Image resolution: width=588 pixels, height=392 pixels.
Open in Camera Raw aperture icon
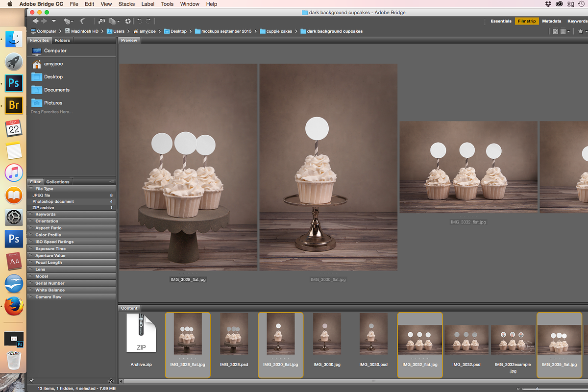[x=128, y=21]
